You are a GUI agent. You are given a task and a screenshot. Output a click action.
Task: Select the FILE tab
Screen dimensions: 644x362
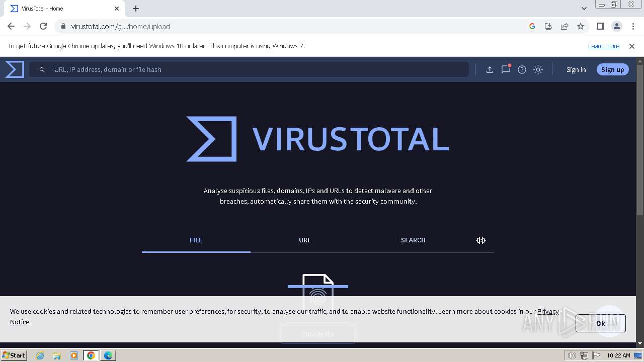tap(196, 240)
